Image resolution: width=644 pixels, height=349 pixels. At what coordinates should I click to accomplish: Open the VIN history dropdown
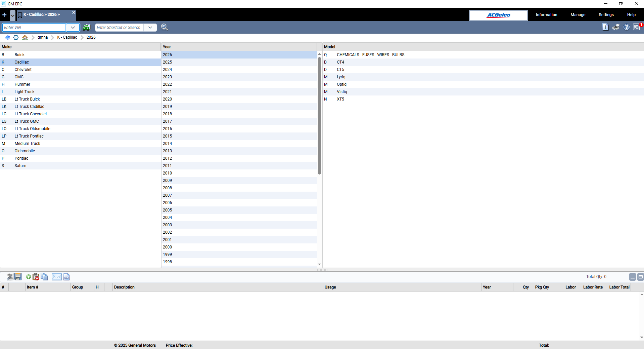[73, 27]
